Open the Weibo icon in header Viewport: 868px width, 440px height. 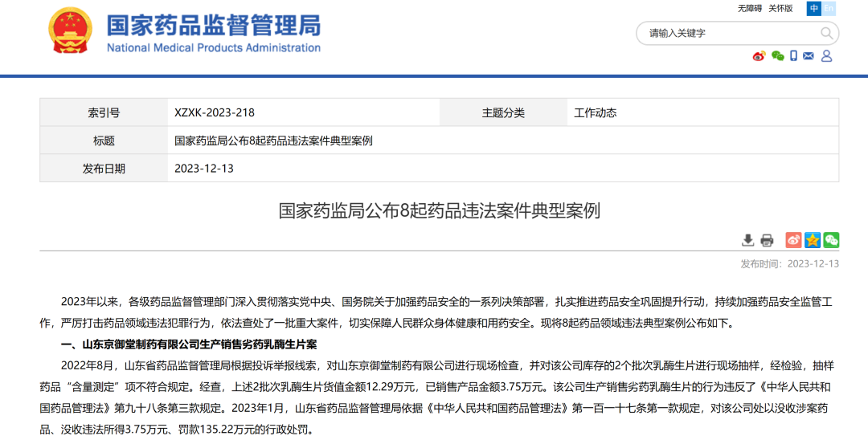point(759,56)
